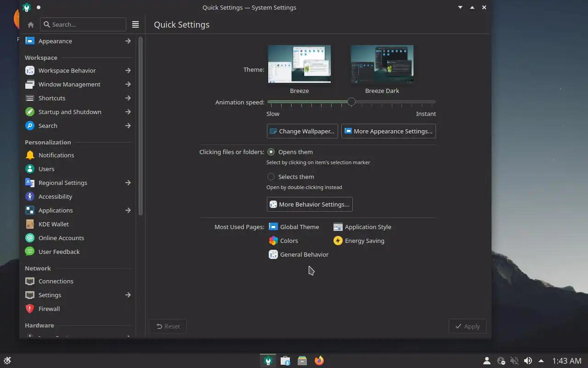Click the Search magnifier icon in the sidebar list
588x368 pixels.
click(30, 126)
